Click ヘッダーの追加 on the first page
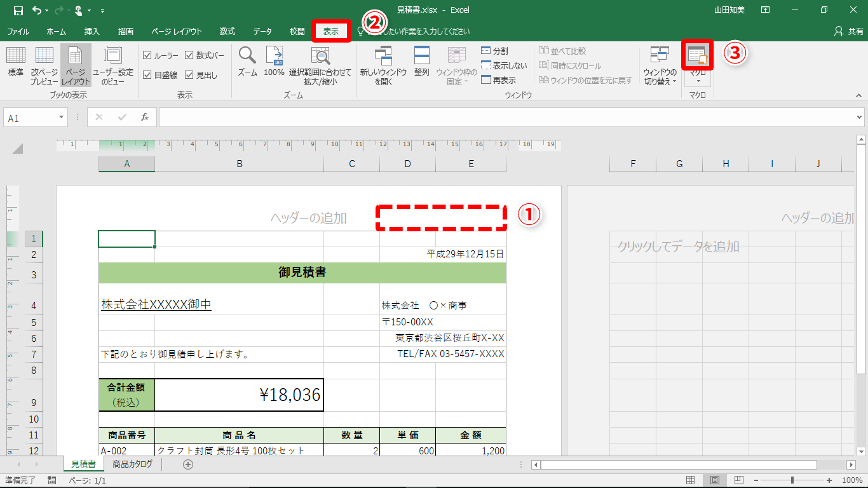The height and width of the screenshot is (488, 868). 309,218
